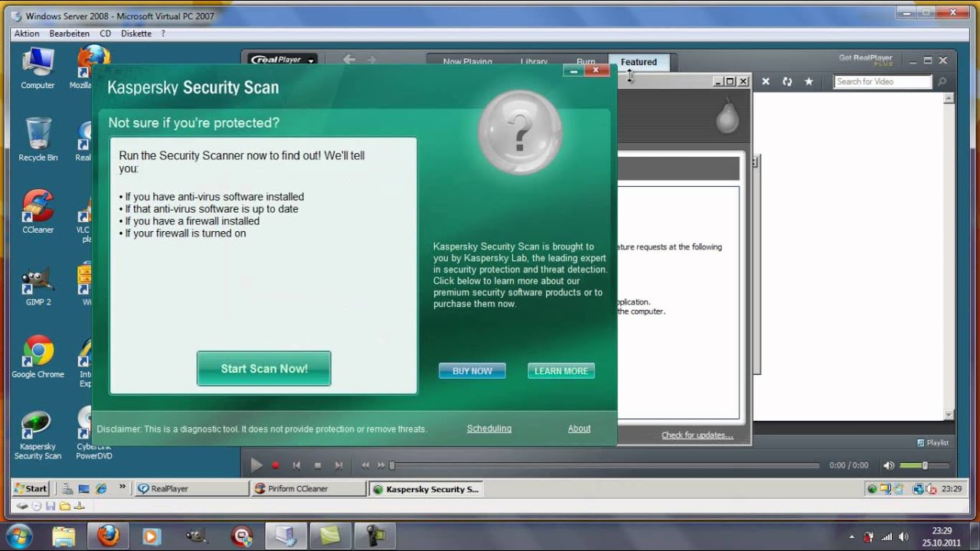Click the guest taskbar clock 23:29

pyautogui.click(x=952, y=488)
